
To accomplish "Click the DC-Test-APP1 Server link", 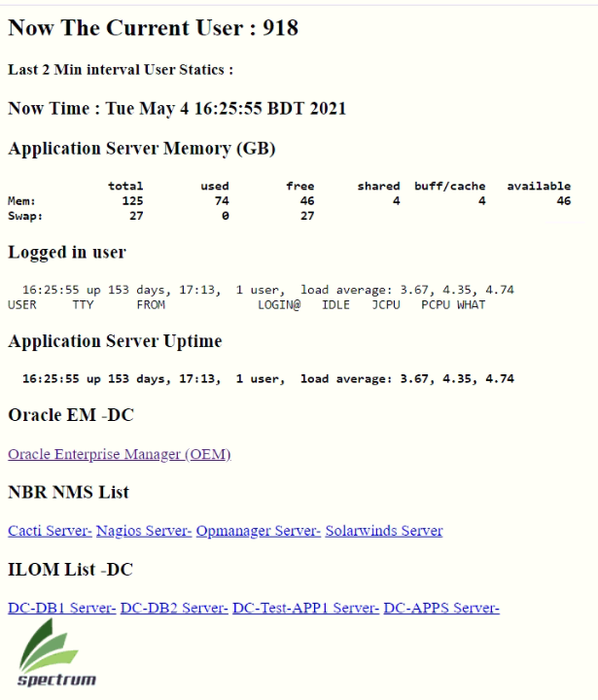I will coord(305,609).
